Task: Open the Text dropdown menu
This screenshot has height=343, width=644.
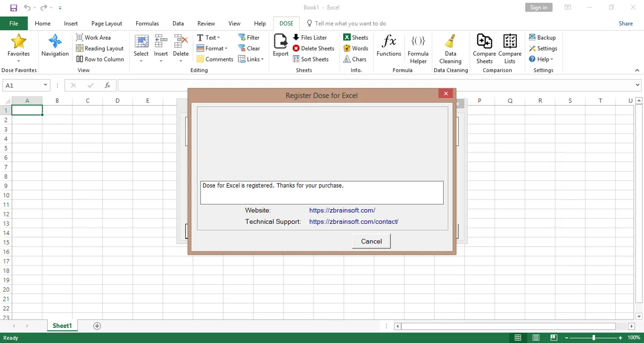Action: (x=208, y=38)
